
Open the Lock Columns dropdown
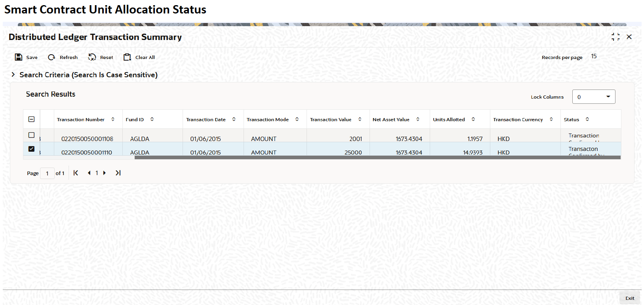click(x=594, y=97)
